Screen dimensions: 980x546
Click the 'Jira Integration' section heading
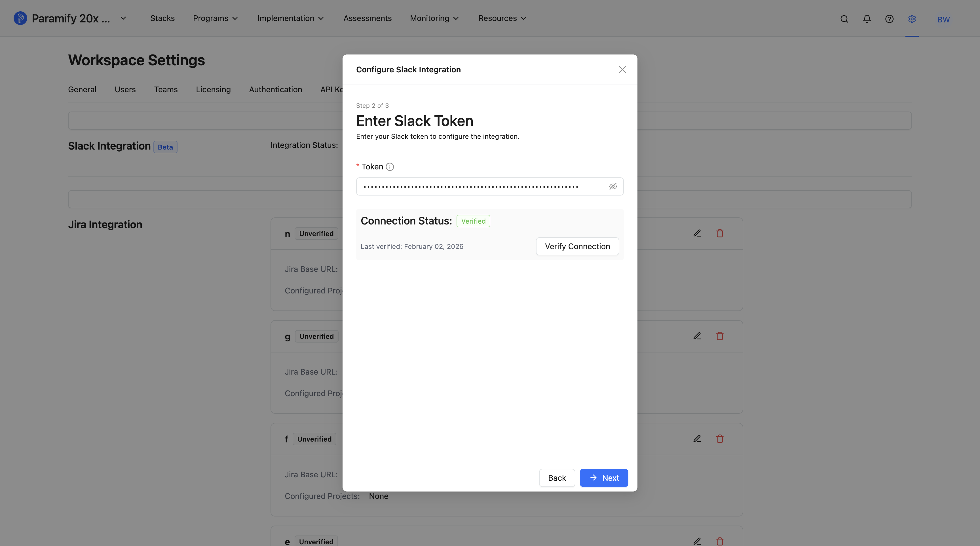point(105,225)
